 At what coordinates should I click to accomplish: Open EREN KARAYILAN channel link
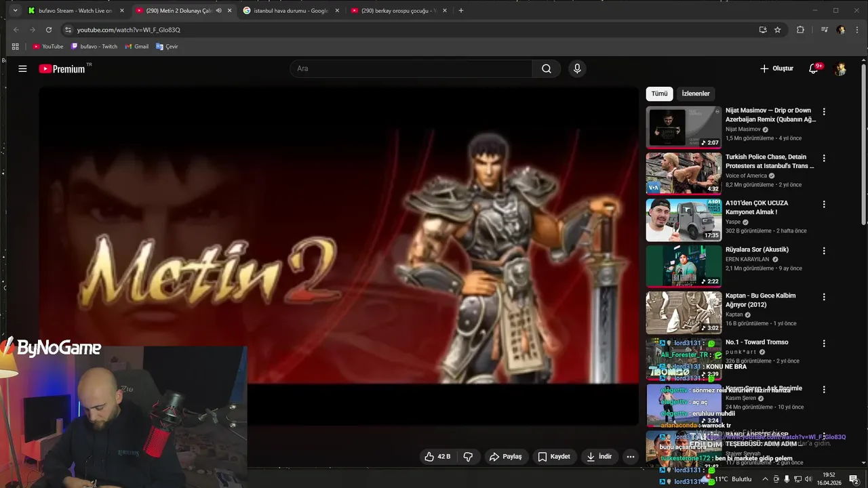coord(749,259)
